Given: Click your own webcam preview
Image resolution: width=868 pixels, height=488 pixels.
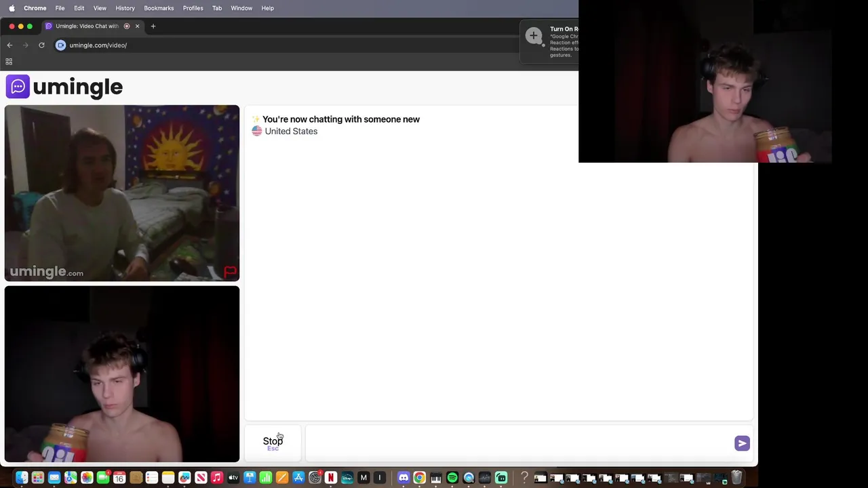Looking at the screenshot, I should coord(122,374).
